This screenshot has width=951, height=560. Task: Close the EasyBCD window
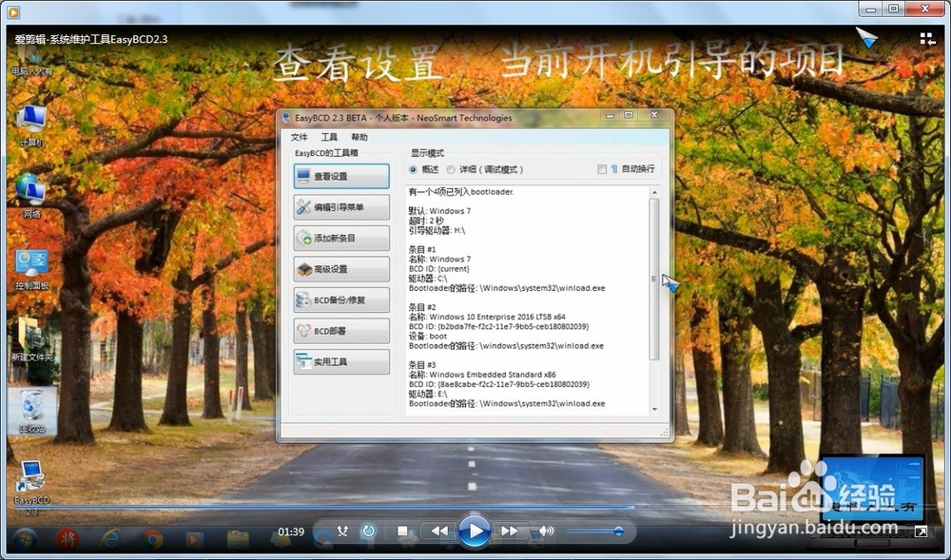point(654,115)
